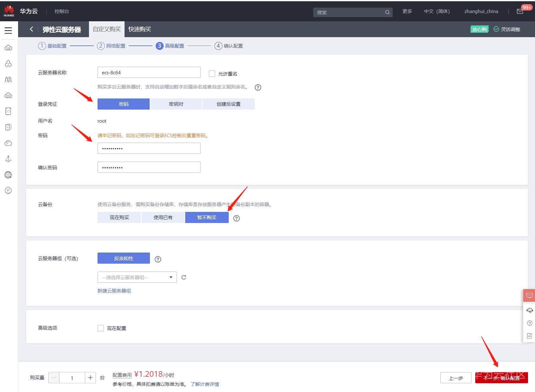Go to step 2 网络配置
The width and height of the screenshot is (535, 392).
click(111, 46)
